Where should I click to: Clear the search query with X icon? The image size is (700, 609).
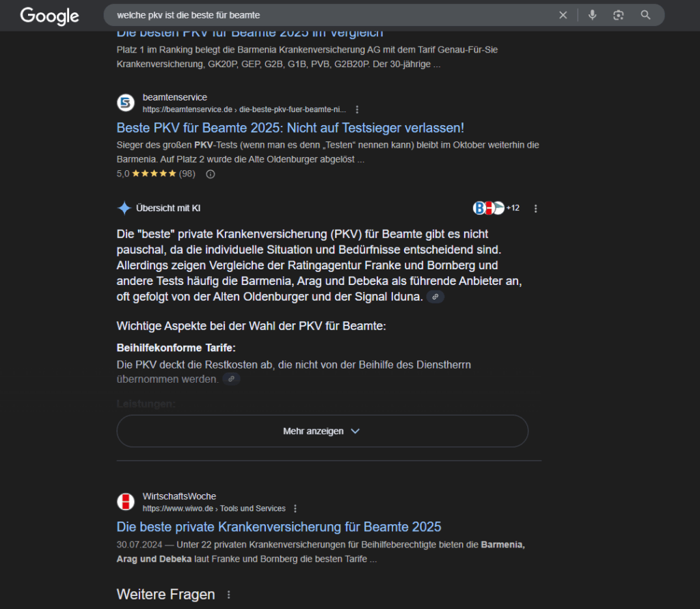(x=563, y=15)
